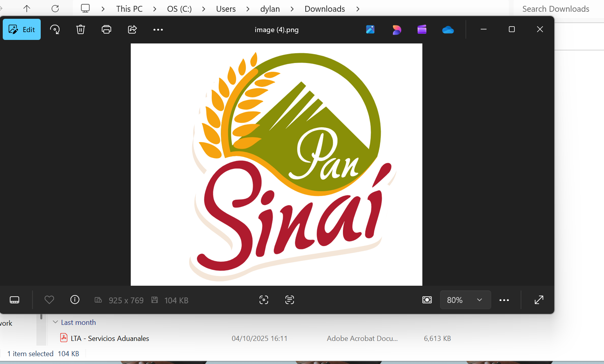This screenshot has height=364, width=604.
Task: Open bottom-right more options menu
Action: tap(504, 300)
